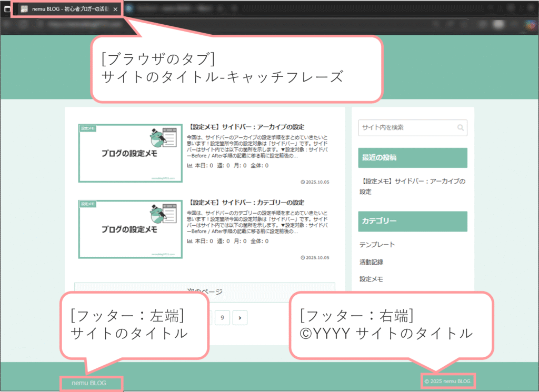
Task: Click nemu BLOG link in footer left
Action: point(89,383)
